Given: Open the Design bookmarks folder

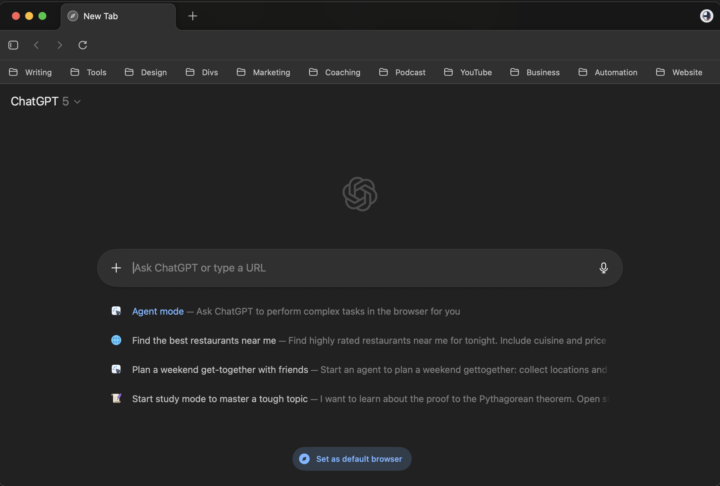Looking at the screenshot, I should click(x=146, y=72).
